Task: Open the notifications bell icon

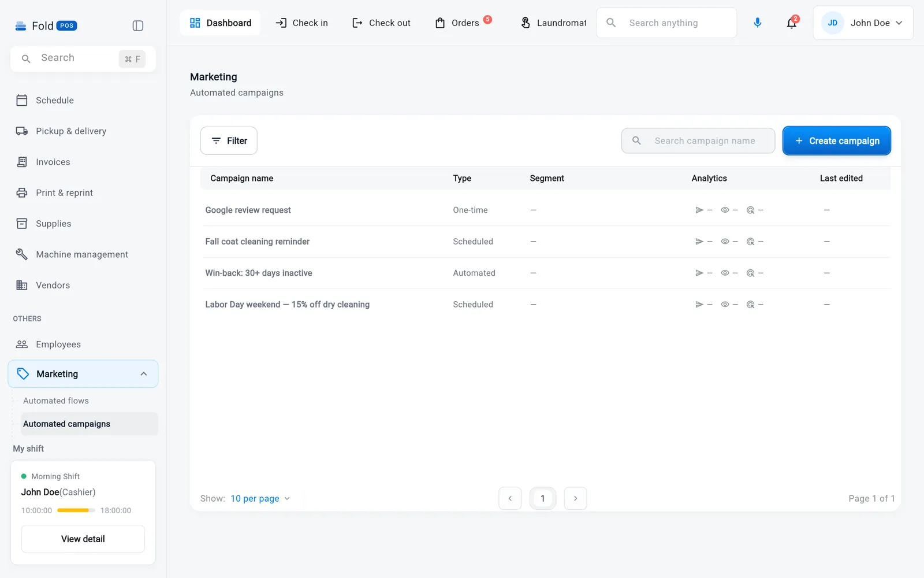Action: coord(792,23)
